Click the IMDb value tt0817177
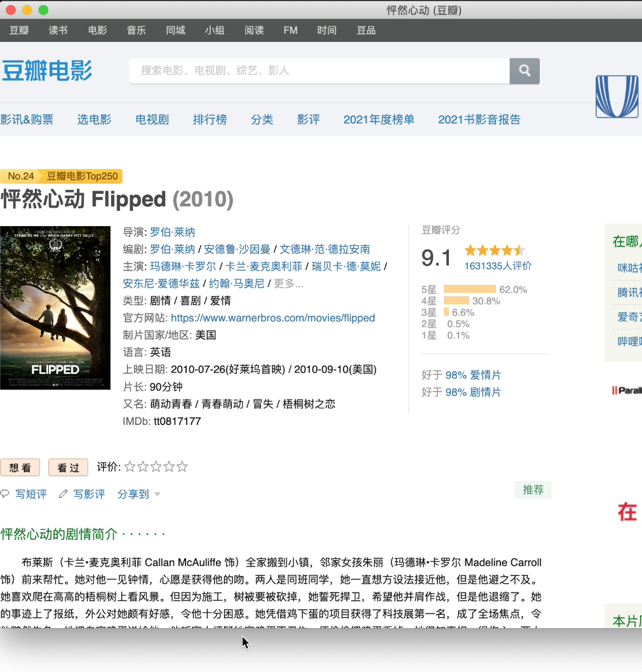Viewport: 642px width, 672px height. [177, 421]
